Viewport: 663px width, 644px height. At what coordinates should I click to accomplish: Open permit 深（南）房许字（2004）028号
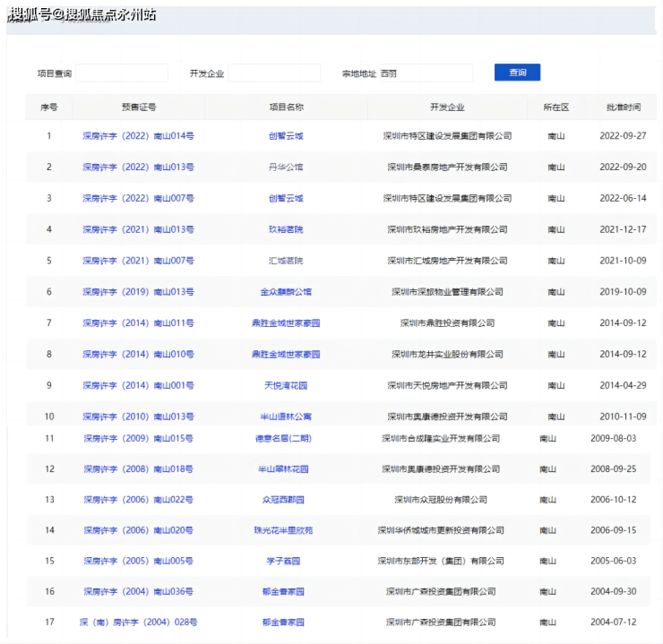(138, 623)
